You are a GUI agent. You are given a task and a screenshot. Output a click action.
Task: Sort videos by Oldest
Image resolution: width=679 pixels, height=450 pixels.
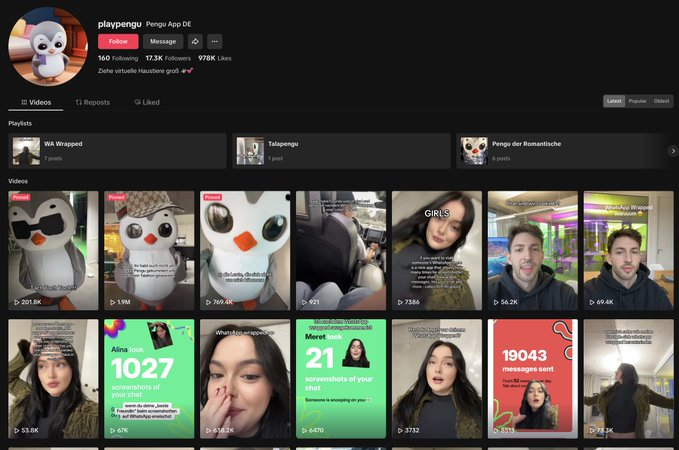point(661,101)
